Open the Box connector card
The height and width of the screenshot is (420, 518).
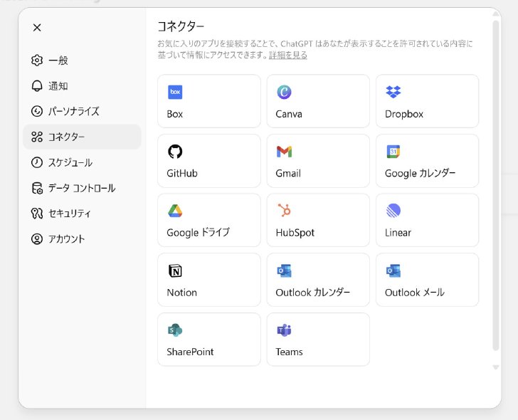209,101
